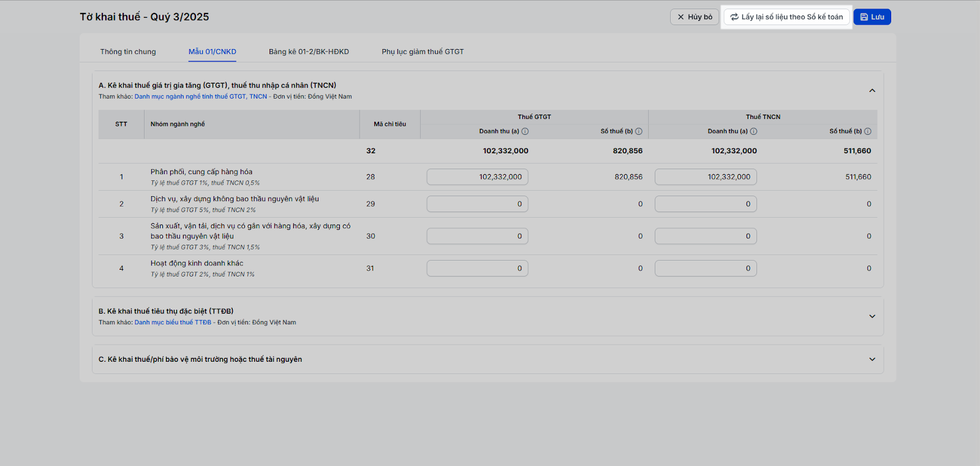Expand section C thuế bảo vệ môi trường
The image size is (980, 466).
coord(872,359)
